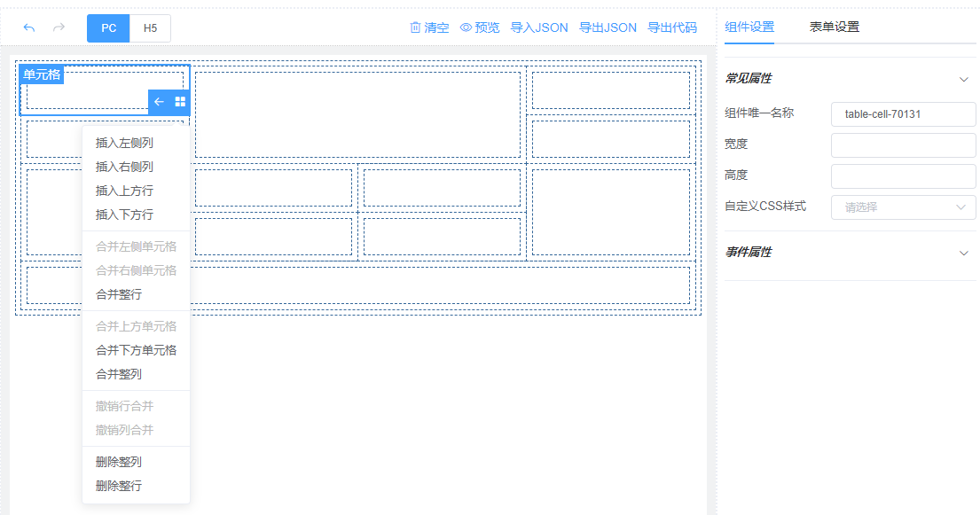The image size is (980, 515).
Task: Click the redo arrow icon
Action: coord(59,27)
